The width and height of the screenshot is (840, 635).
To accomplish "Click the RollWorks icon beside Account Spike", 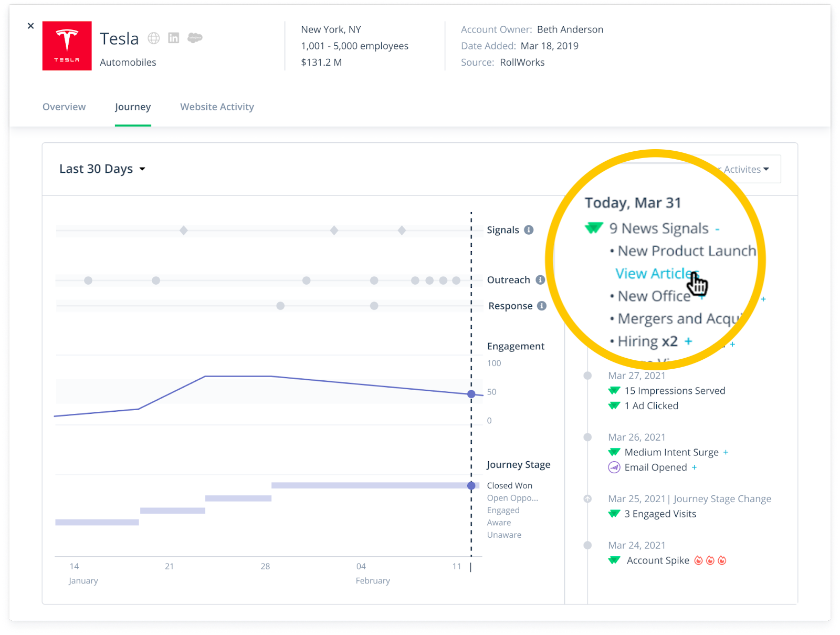I will click(614, 560).
